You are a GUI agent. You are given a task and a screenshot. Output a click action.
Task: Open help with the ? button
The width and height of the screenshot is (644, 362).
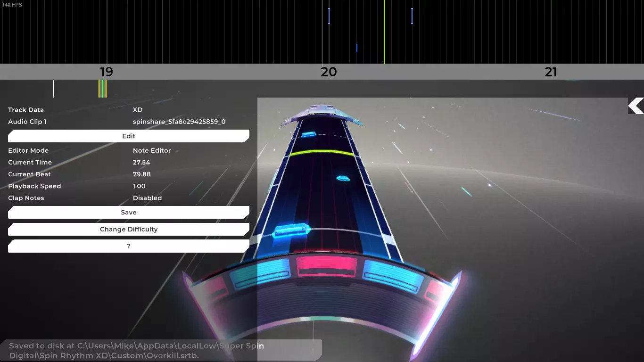point(129,247)
